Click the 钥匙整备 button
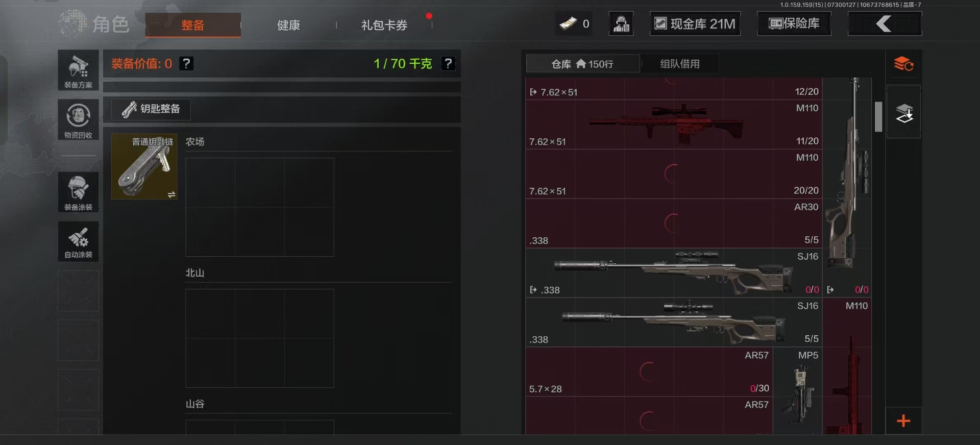The image size is (980, 445). [151, 109]
